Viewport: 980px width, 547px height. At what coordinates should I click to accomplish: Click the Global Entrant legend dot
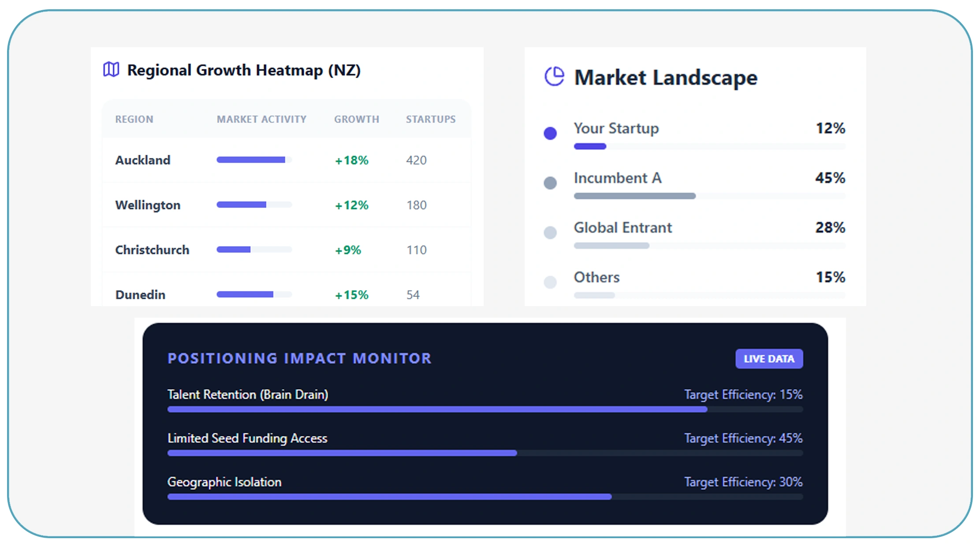550,232
